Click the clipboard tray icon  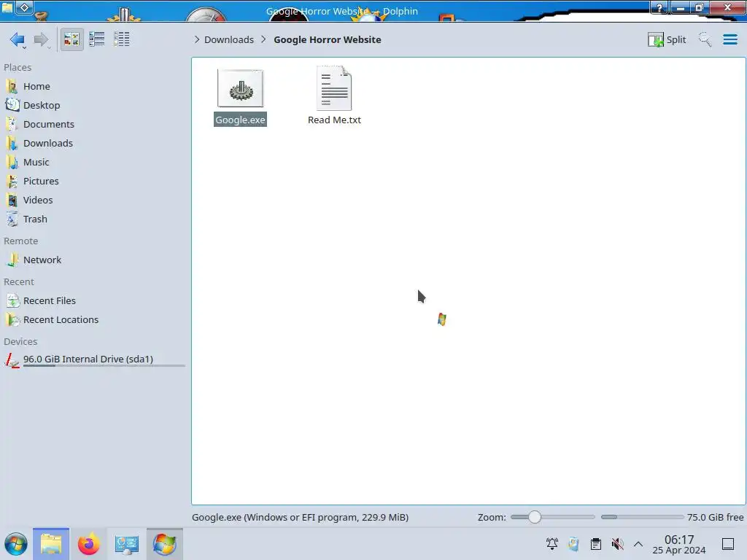pos(595,544)
